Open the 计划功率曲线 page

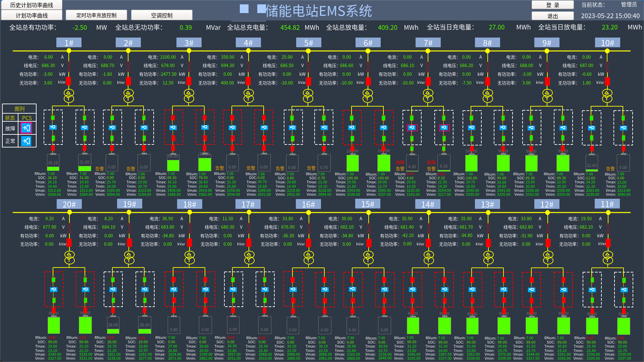[x=32, y=15]
